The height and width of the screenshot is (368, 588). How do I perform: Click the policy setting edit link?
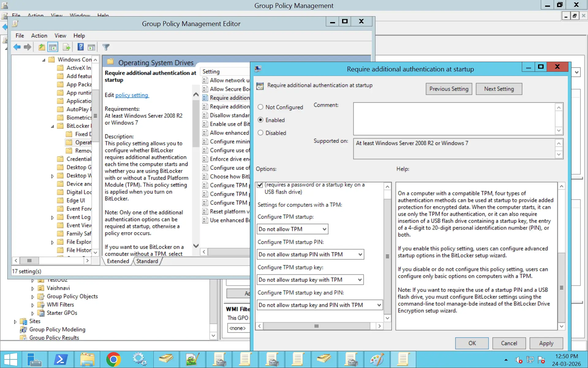(x=132, y=95)
